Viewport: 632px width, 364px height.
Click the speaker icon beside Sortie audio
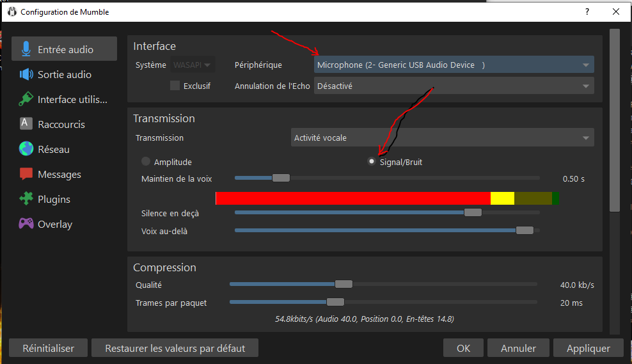tap(26, 74)
